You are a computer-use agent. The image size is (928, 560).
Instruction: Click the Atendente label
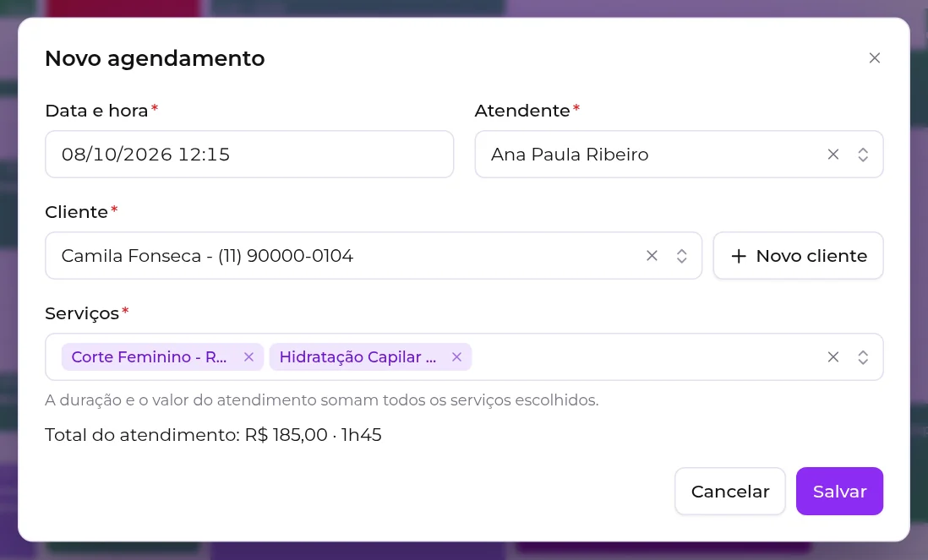pyautogui.click(x=522, y=111)
